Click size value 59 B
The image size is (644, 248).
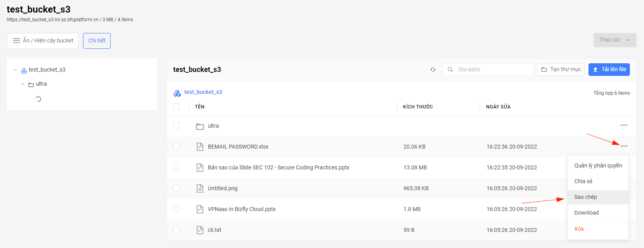(409, 230)
